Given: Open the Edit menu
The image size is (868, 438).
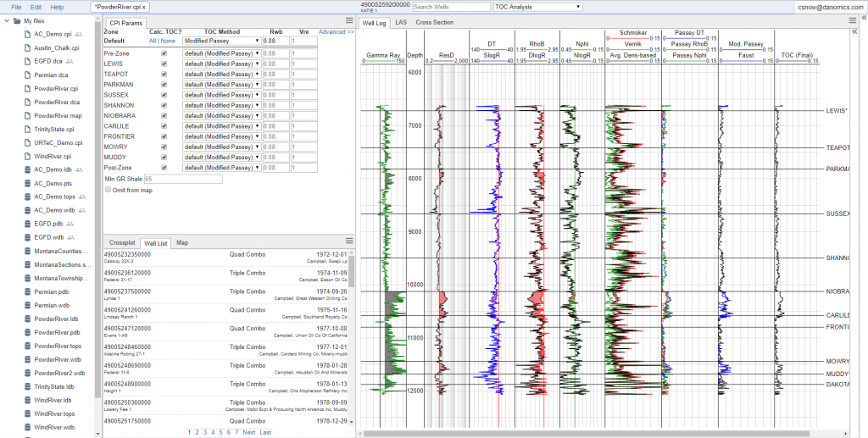Looking at the screenshot, I should 36,7.
